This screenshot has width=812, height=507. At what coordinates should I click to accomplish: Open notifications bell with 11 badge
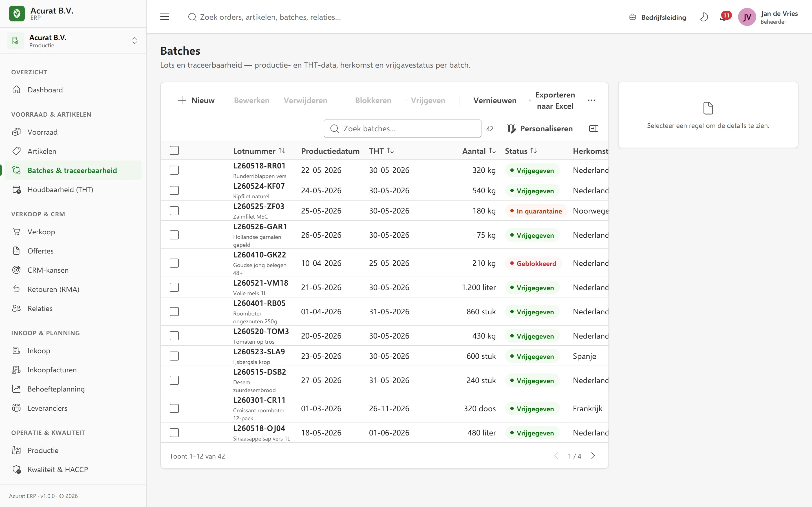(x=724, y=17)
